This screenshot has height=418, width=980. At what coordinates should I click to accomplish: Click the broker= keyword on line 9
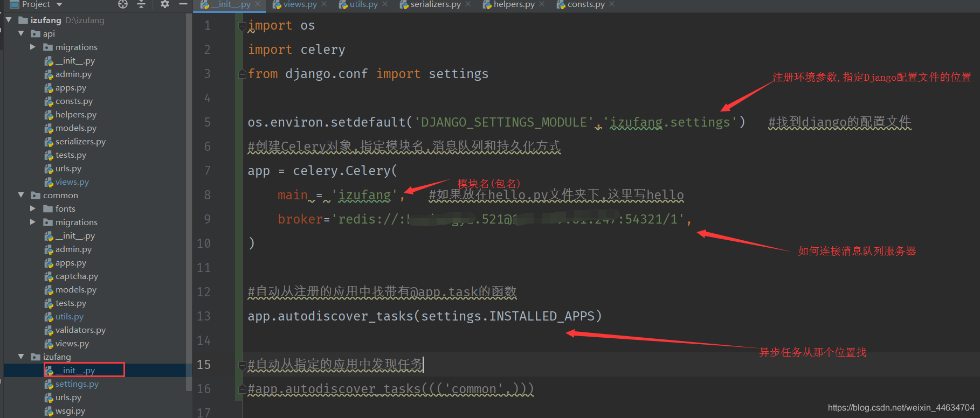(303, 219)
